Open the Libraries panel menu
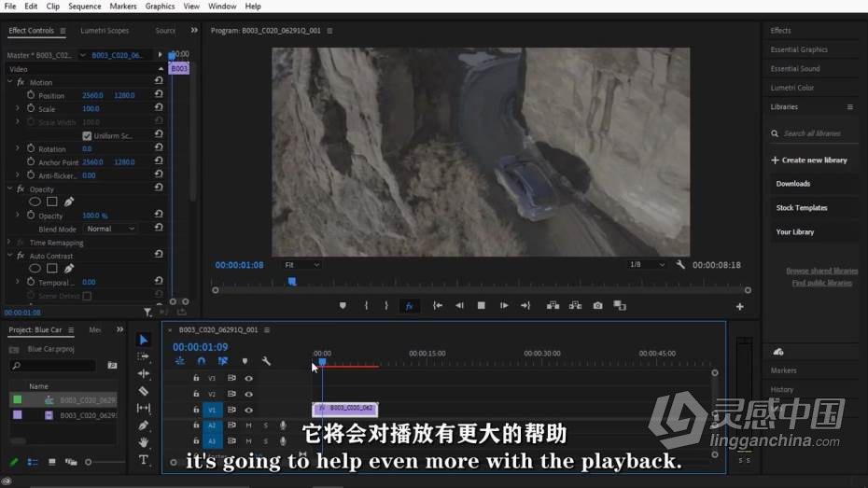 click(849, 106)
